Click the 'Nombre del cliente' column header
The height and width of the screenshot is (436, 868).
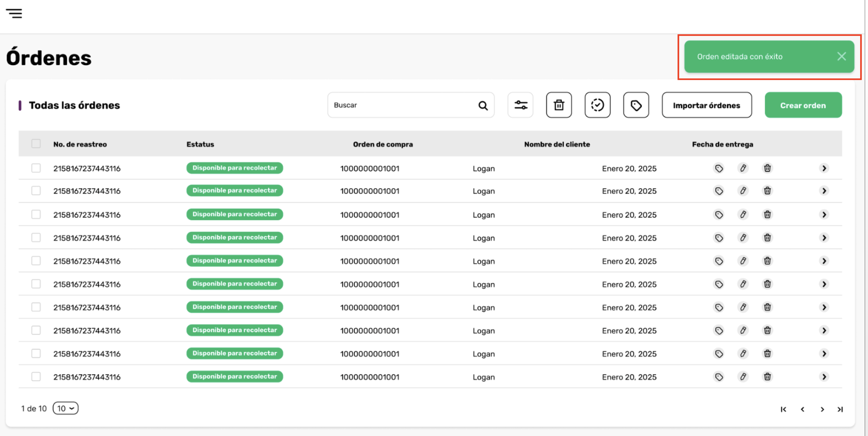tap(557, 144)
